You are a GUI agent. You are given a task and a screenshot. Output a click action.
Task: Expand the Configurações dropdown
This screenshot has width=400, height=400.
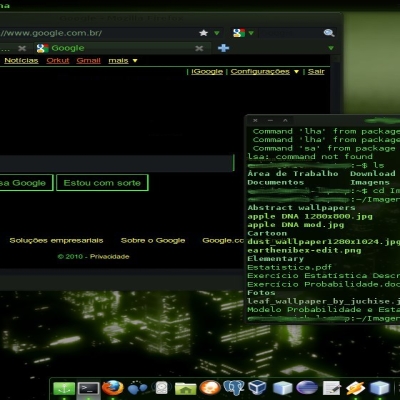tap(296, 72)
